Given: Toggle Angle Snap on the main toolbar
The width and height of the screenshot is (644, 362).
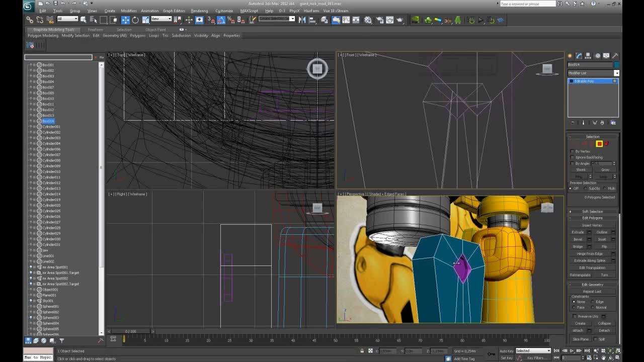Looking at the screenshot, I should tap(221, 20).
